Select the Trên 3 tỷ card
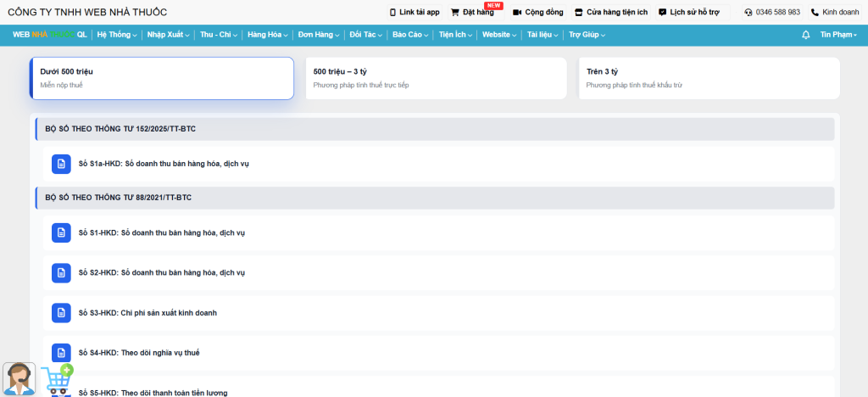The image size is (868, 397). 709,78
